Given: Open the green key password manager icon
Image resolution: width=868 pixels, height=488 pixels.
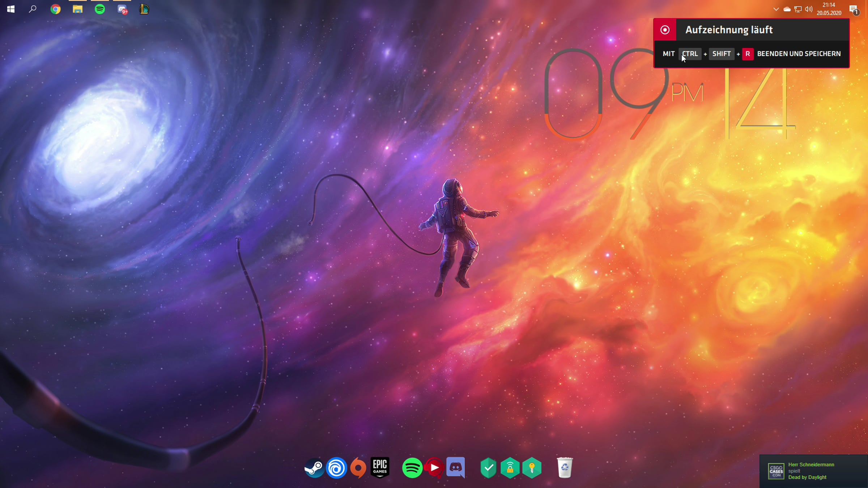Looking at the screenshot, I should pos(532,468).
